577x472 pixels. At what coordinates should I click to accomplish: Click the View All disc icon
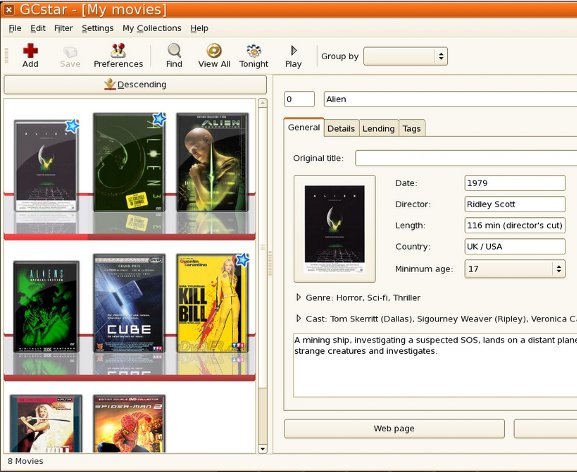tap(214, 51)
